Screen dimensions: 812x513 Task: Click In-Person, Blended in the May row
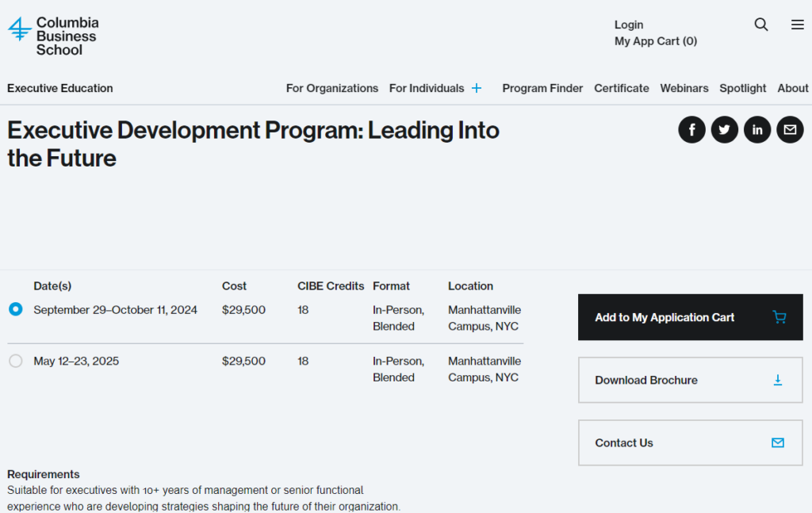398,369
